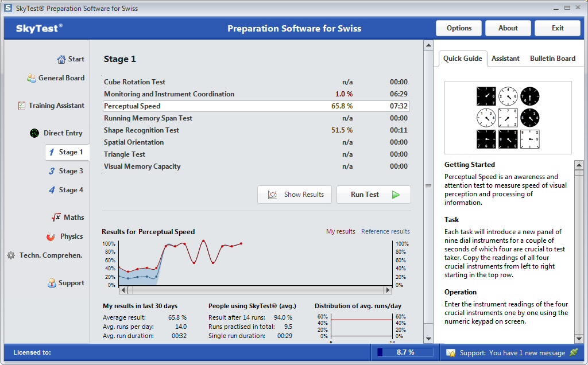The width and height of the screenshot is (588, 365).
Task: Open General Board via its people icon
Action: [x=32, y=78]
